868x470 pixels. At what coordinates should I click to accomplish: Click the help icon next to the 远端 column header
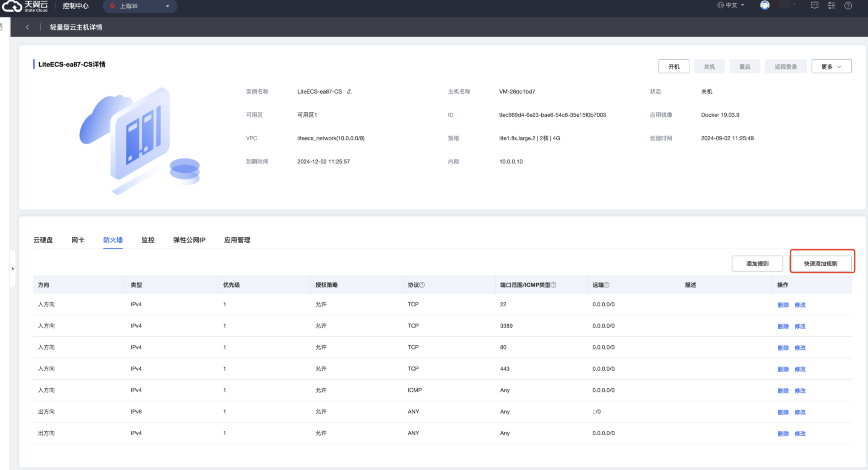pos(607,285)
